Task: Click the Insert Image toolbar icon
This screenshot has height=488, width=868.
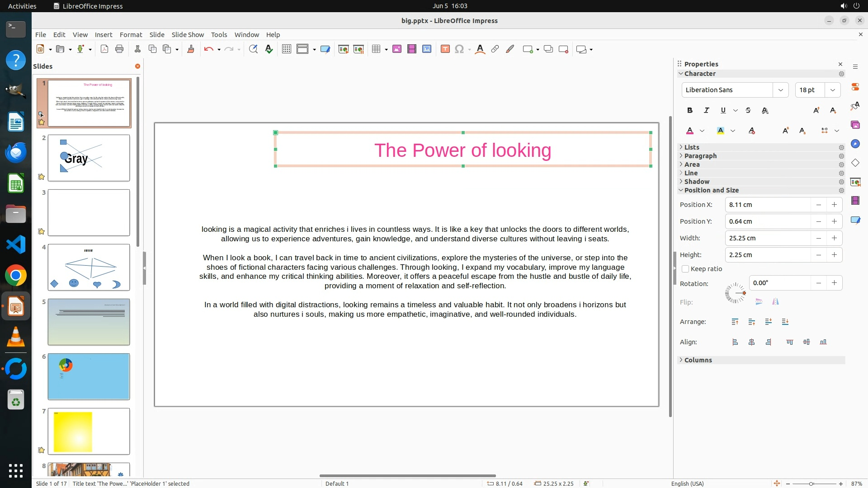Action: tap(397, 49)
